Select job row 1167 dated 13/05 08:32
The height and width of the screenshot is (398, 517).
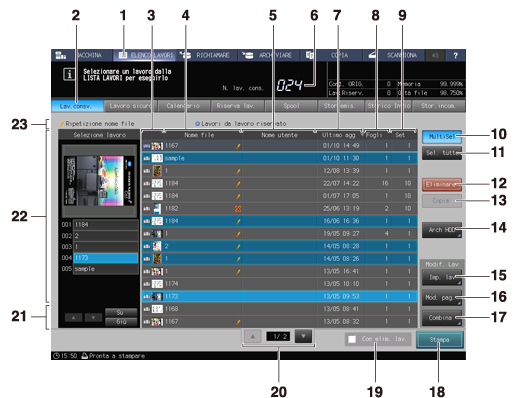point(279,322)
